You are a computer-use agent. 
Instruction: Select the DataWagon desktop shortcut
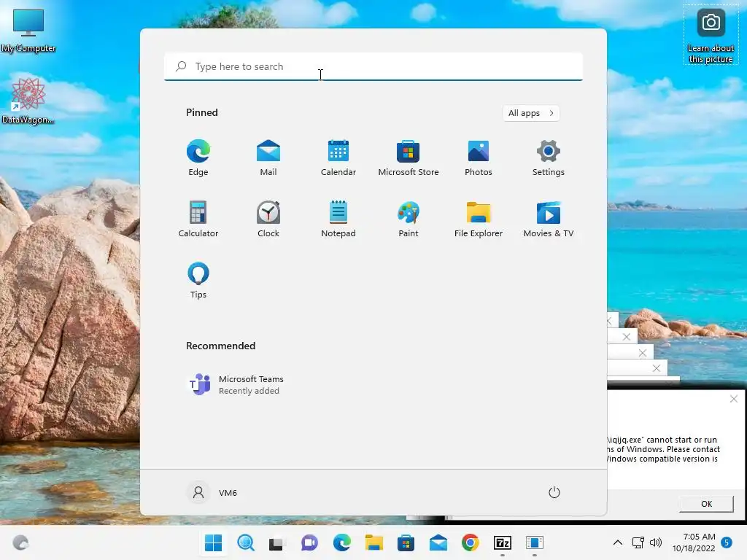[28, 101]
